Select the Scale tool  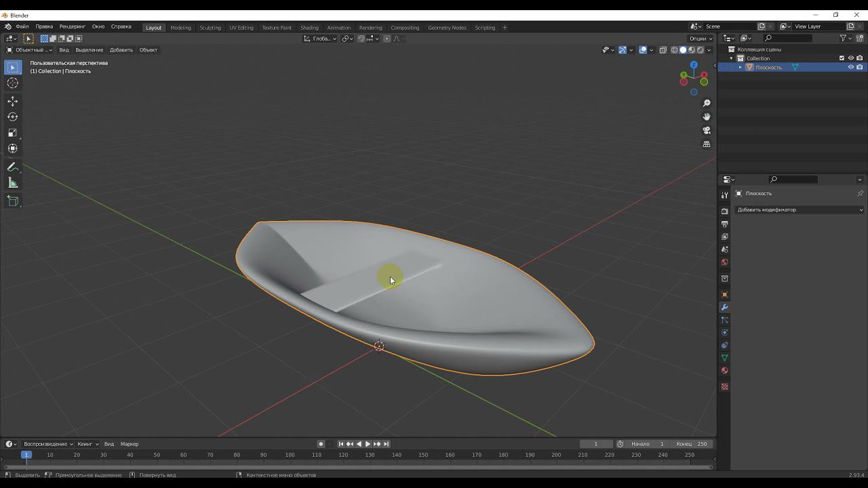tap(12, 133)
